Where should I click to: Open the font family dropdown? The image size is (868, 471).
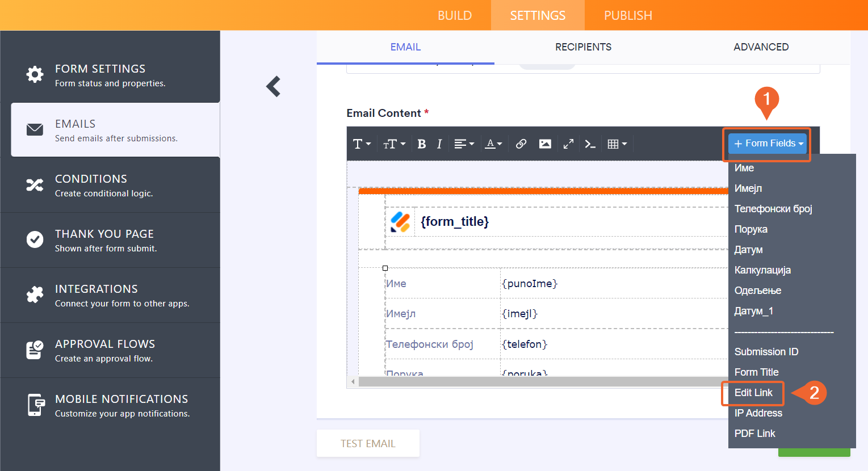coord(362,144)
